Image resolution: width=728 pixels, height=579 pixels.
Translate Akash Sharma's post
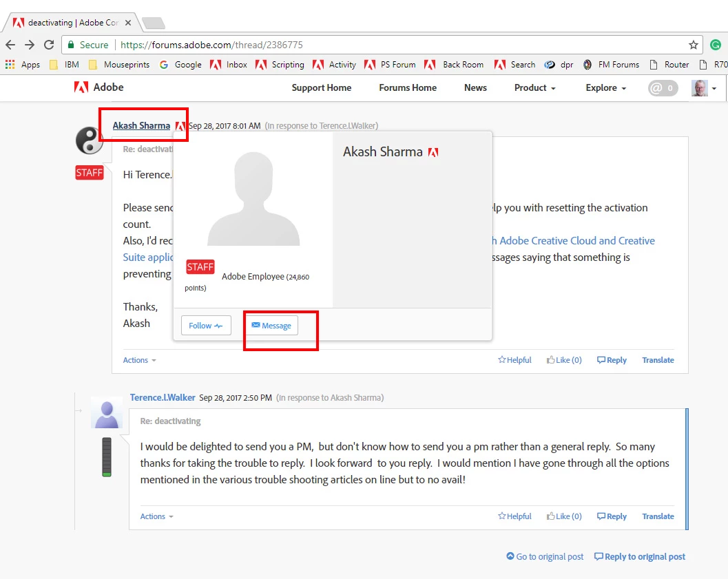pos(658,360)
